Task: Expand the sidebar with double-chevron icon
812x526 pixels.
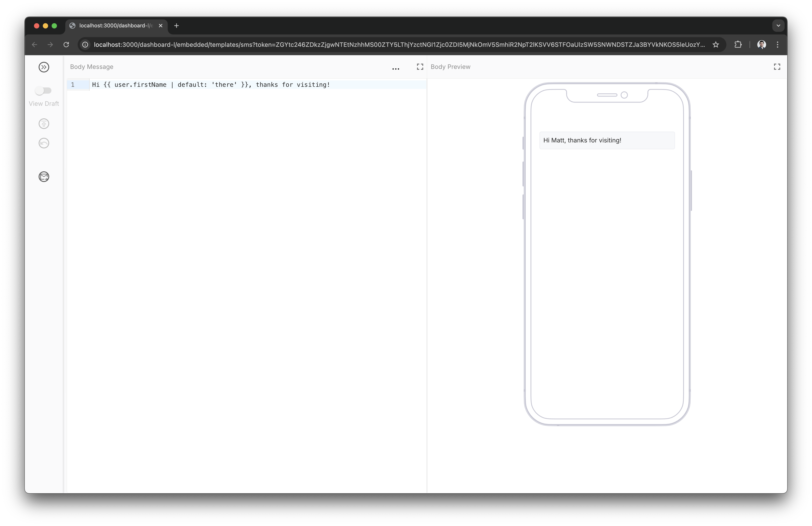Action: [x=44, y=67]
